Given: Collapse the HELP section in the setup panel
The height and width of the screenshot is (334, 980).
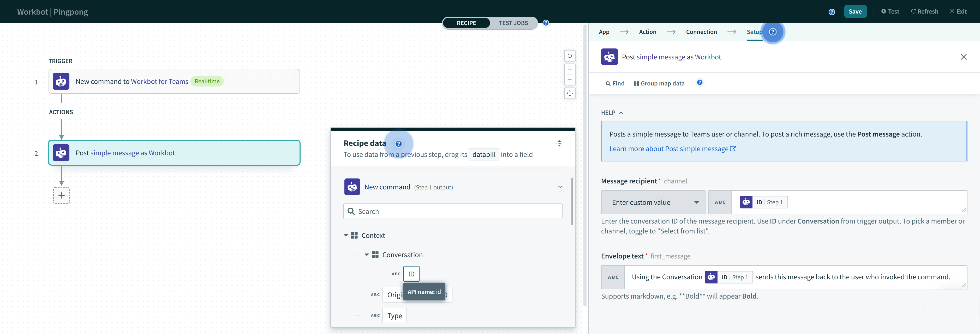Looking at the screenshot, I should (621, 113).
